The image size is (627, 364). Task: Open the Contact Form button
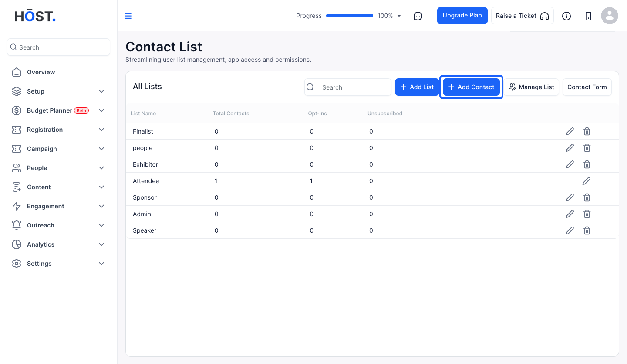[x=587, y=87]
